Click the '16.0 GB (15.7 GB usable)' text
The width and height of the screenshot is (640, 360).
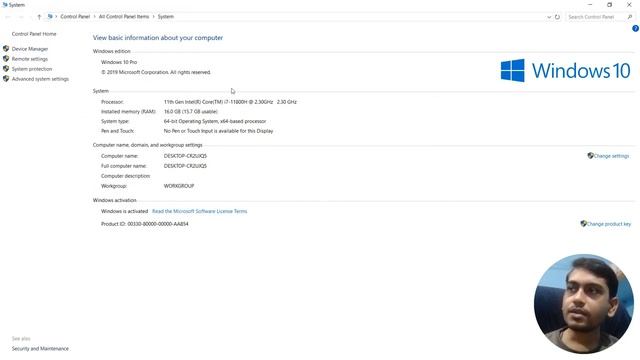coord(191,112)
